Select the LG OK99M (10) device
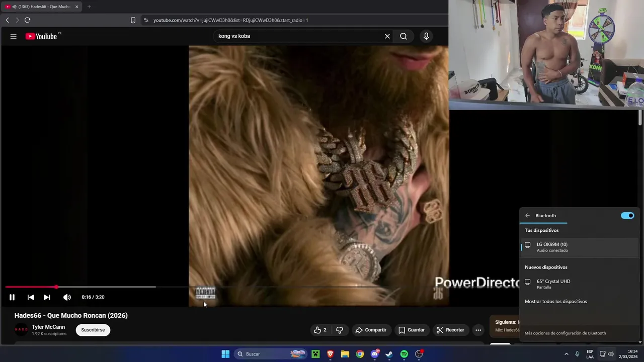644x362 pixels. pyautogui.click(x=579, y=247)
